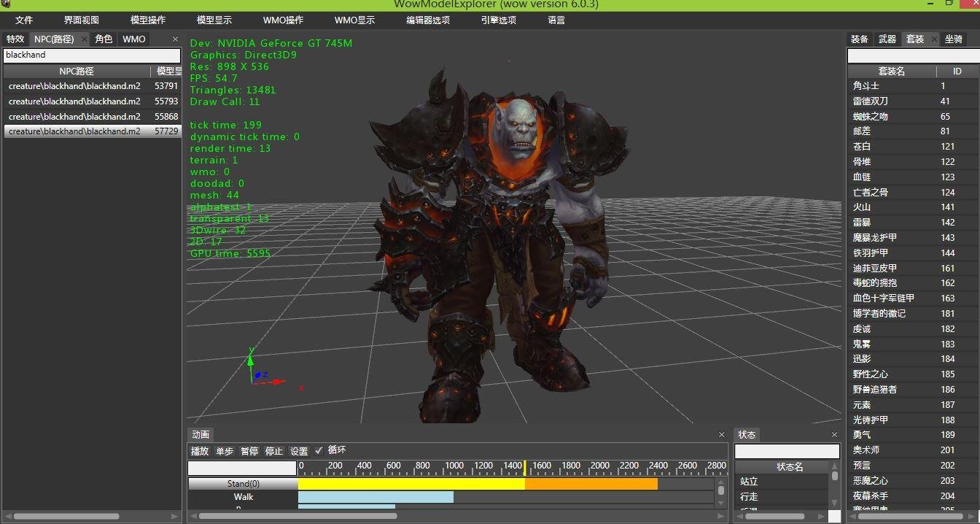
Task: Close the 动画 animation panel
Action: pos(722,435)
